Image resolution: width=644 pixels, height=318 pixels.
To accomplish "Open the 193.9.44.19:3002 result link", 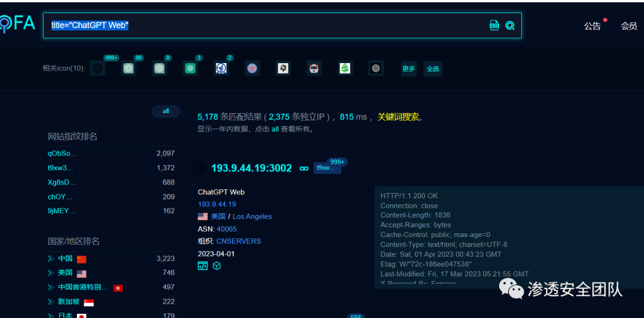I will pos(252,168).
